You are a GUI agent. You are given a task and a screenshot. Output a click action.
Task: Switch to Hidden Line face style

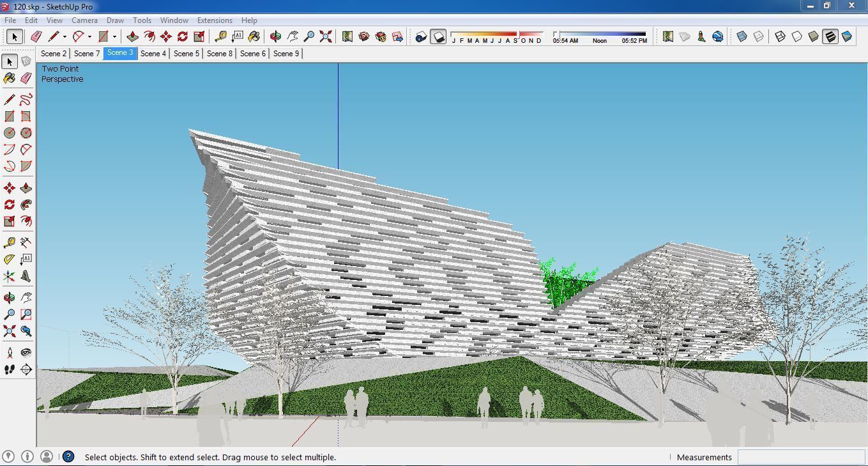tap(796, 36)
